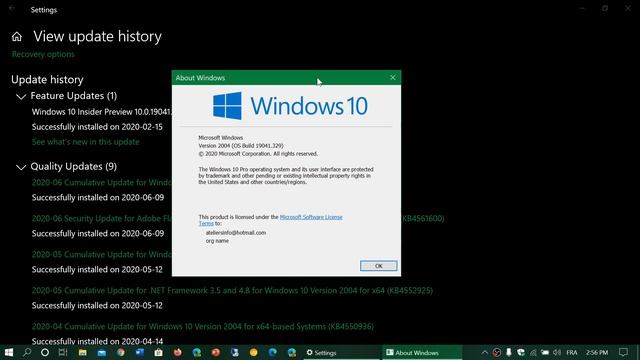Click the Windows 10 logo in dialog
The image size is (640, 360).
pos(290,106)
